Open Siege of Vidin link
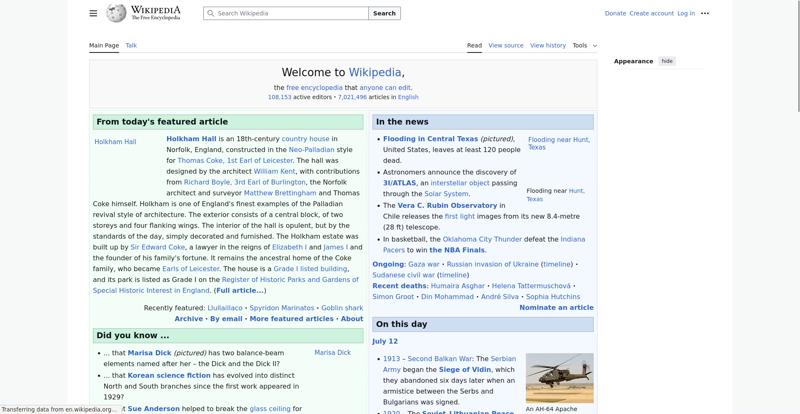Viewport: 800px width, 414px height. click(464, 370)
